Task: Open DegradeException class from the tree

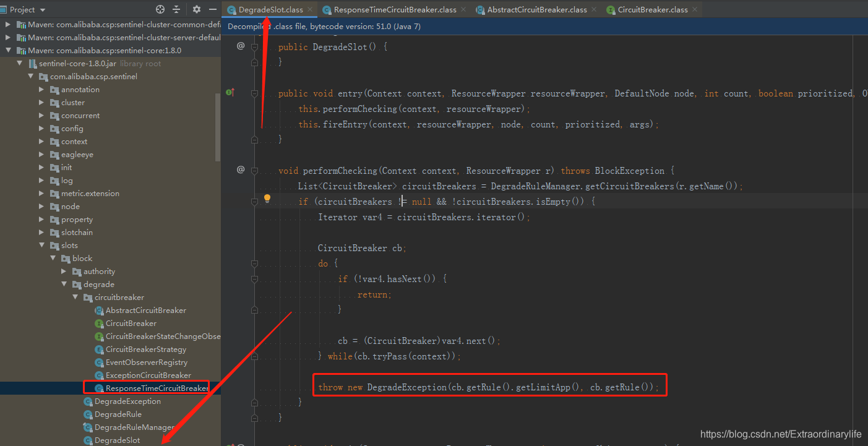Action: [x=127, y=401]
